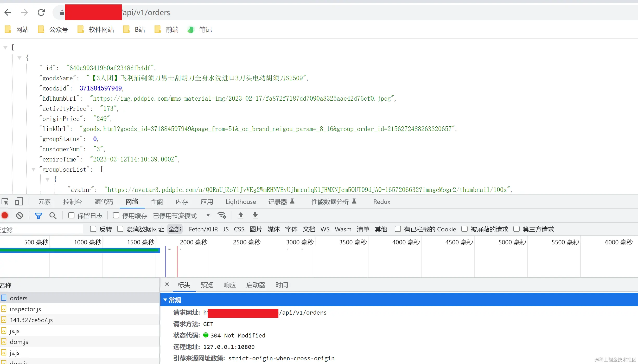Viewport: 638px width, 364px height.
Task: Filter requests by WS type
Action: (x=325, y=229)
